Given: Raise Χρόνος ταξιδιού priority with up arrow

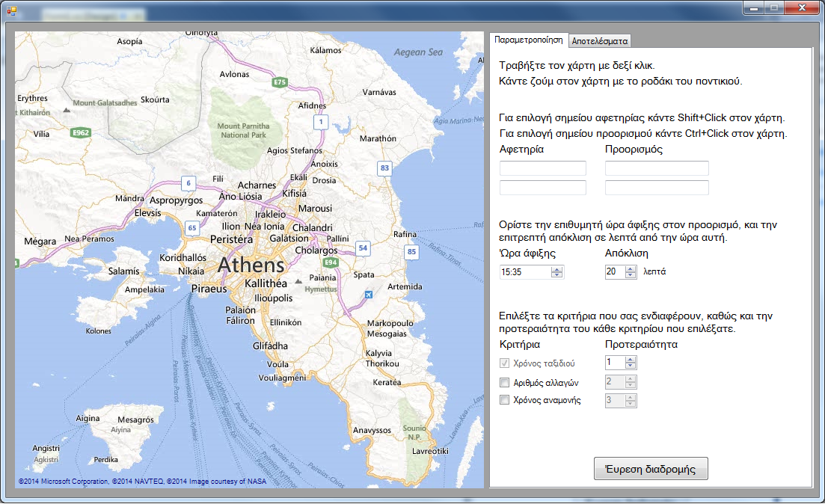Looking at the screenshot, I should pos(631,360).
